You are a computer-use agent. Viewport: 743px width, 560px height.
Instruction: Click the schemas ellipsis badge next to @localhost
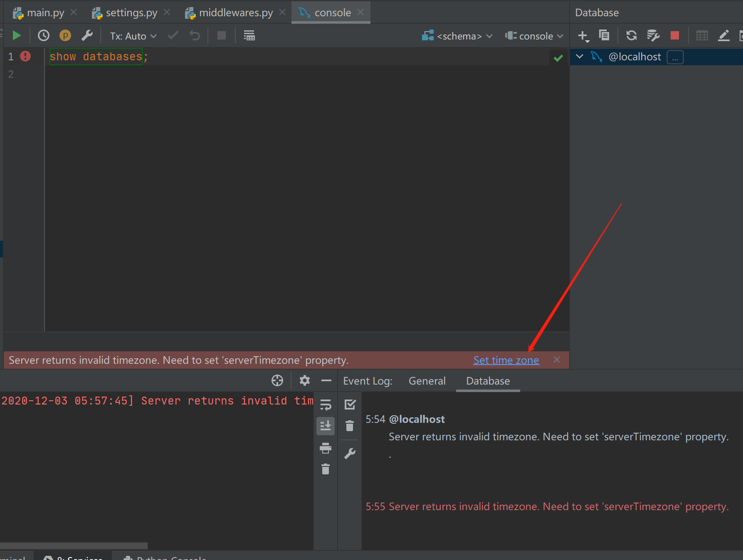click(675, 57)
